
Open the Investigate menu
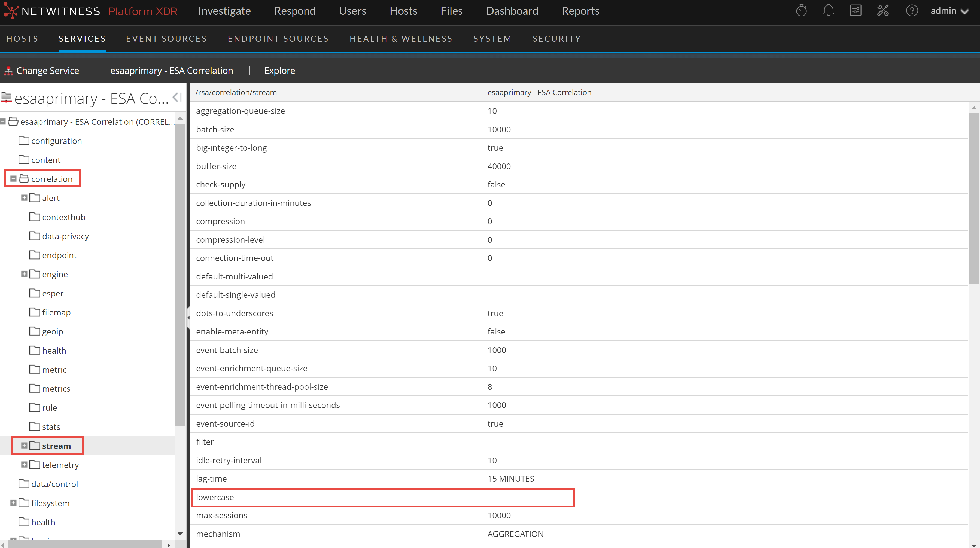pos(224,11)
